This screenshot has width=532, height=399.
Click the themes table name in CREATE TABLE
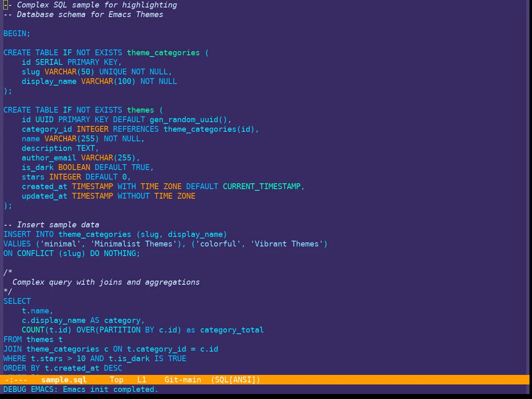140,110
